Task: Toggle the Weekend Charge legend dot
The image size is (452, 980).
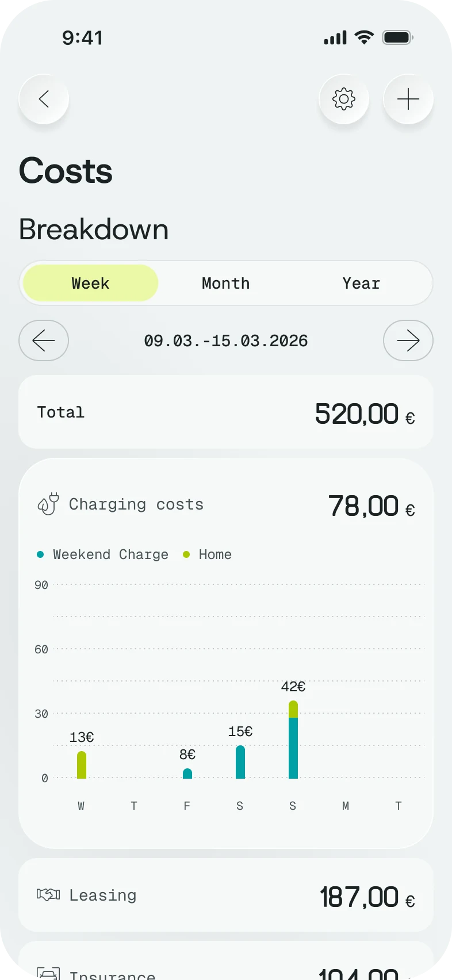Action: point(40,554)
